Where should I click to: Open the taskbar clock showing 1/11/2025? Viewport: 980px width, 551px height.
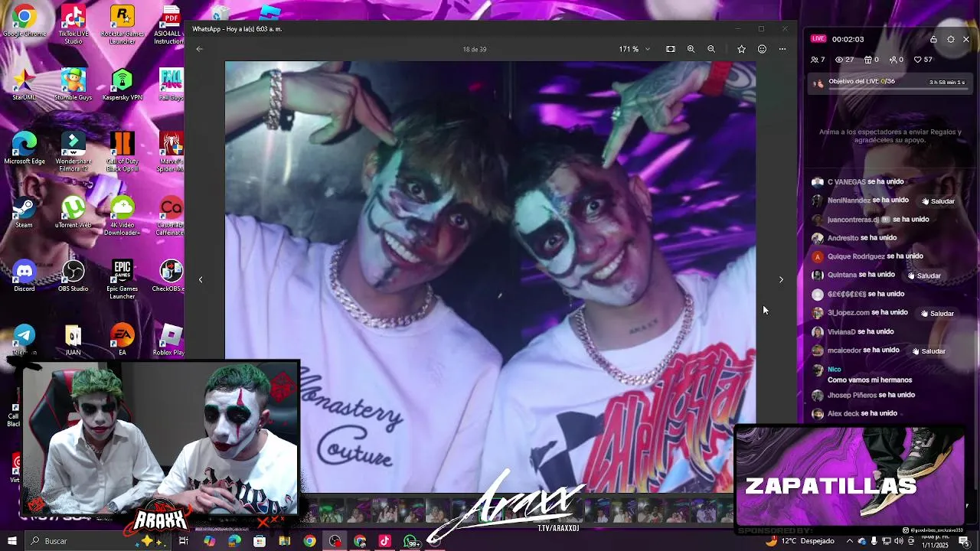(936, 541)
